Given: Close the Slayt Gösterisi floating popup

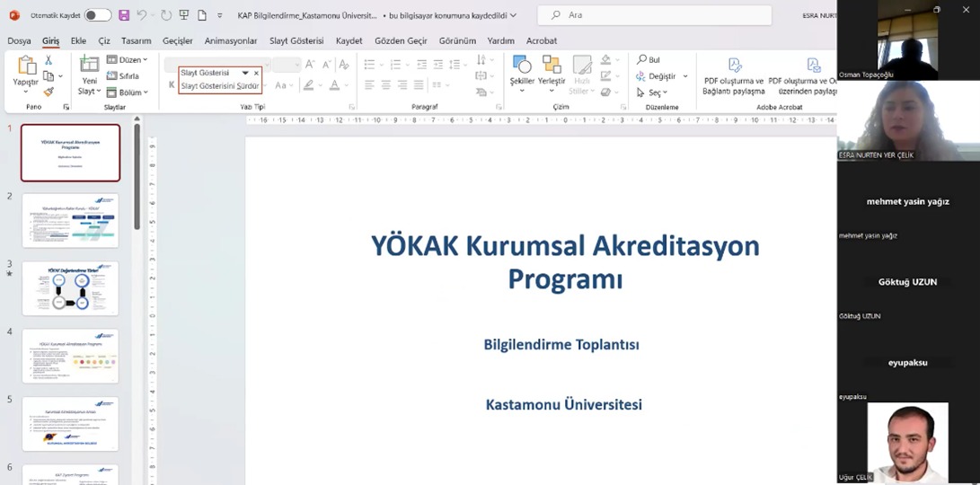Looking at the screenshot, I should pos(256,73).
